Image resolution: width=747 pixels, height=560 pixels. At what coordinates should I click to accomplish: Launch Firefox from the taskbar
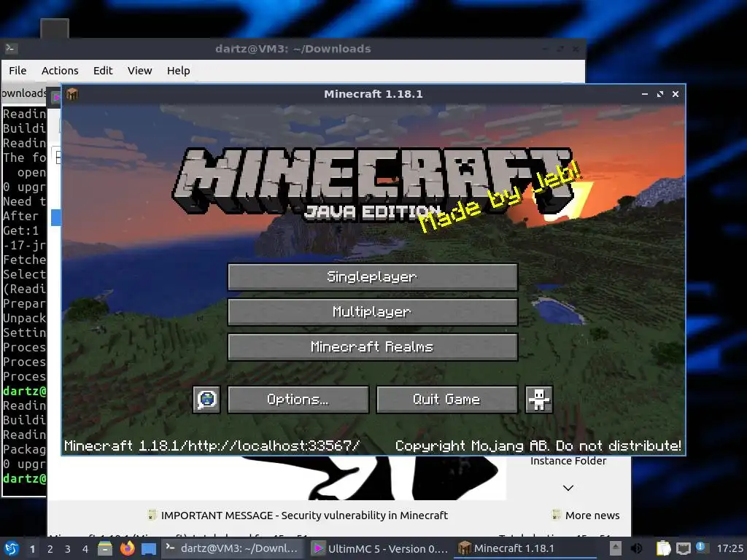pos(127,548)
